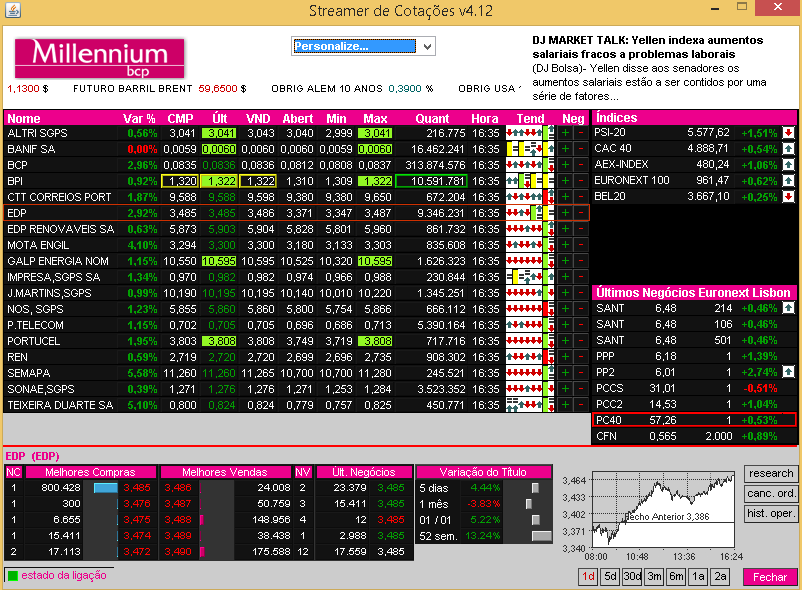Click the FUTURO BARRIL BRENT ticker item
802x590 pixels.
159,88
